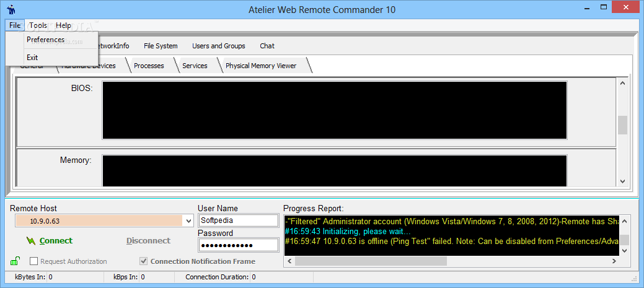Click the resize grip in status bar corner
This screenshot has width=644, height=288.
click(633, 278)
